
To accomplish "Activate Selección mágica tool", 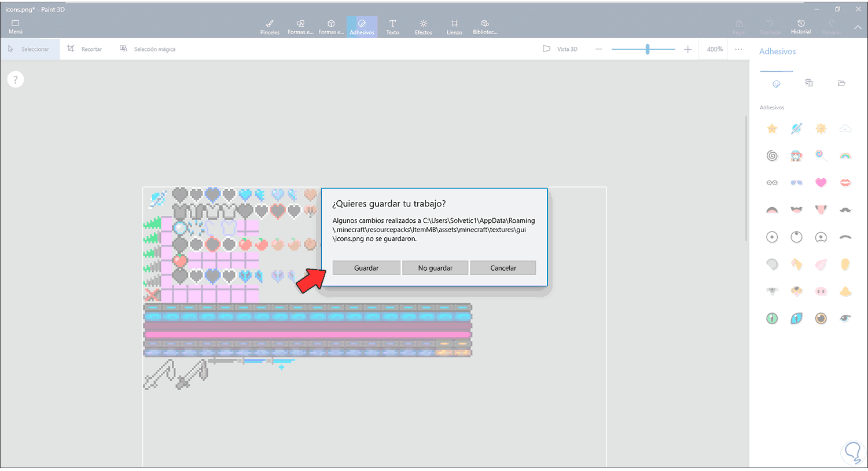I will (148, 49).
